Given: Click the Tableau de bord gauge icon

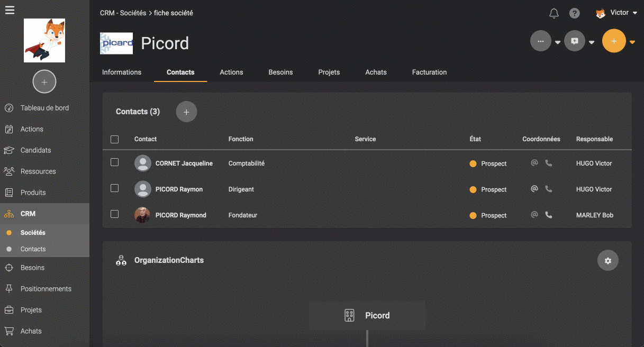Looking at the screenshot, I should 9,108.
